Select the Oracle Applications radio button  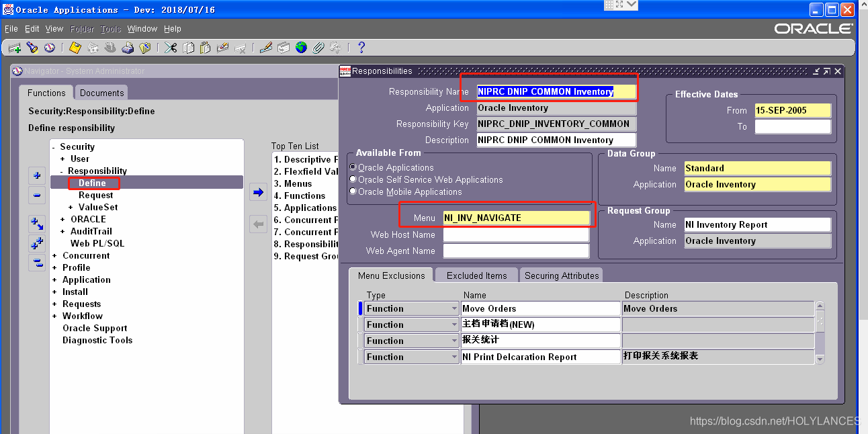(x=353, y=167)
